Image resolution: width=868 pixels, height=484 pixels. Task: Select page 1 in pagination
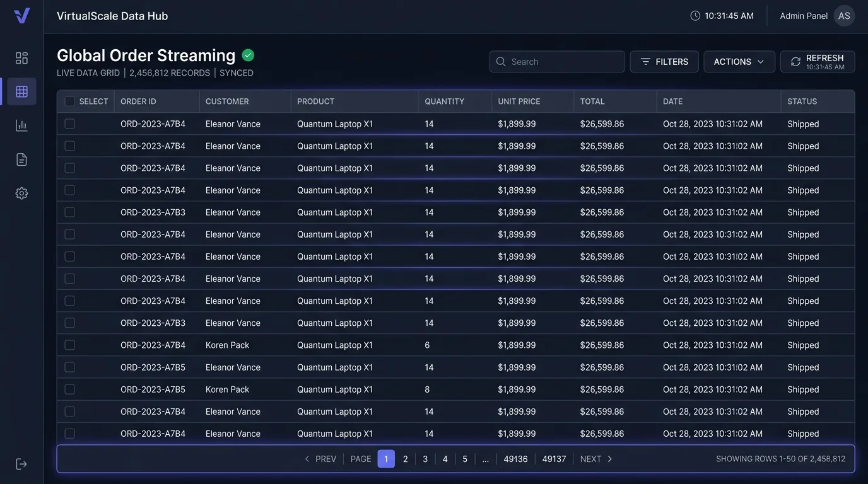[386, 459]
